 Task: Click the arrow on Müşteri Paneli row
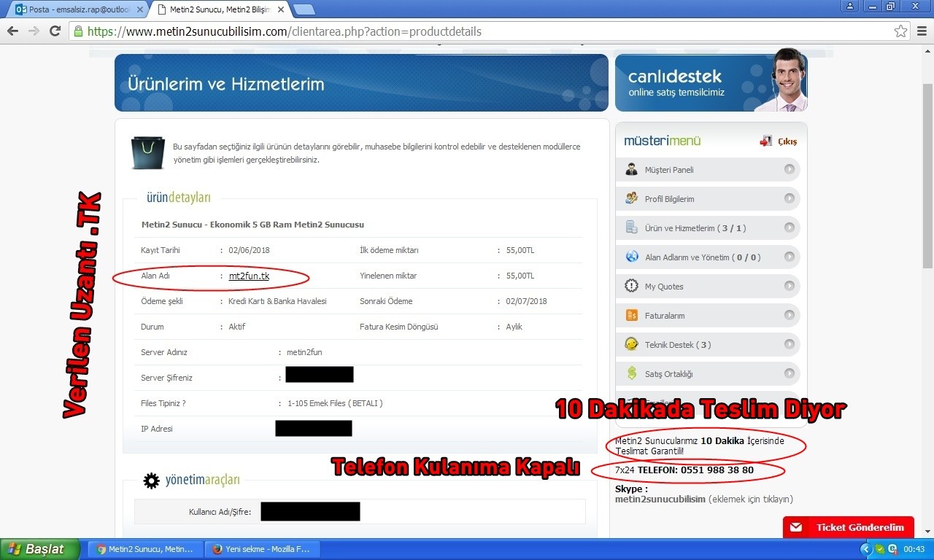[789, 170]
